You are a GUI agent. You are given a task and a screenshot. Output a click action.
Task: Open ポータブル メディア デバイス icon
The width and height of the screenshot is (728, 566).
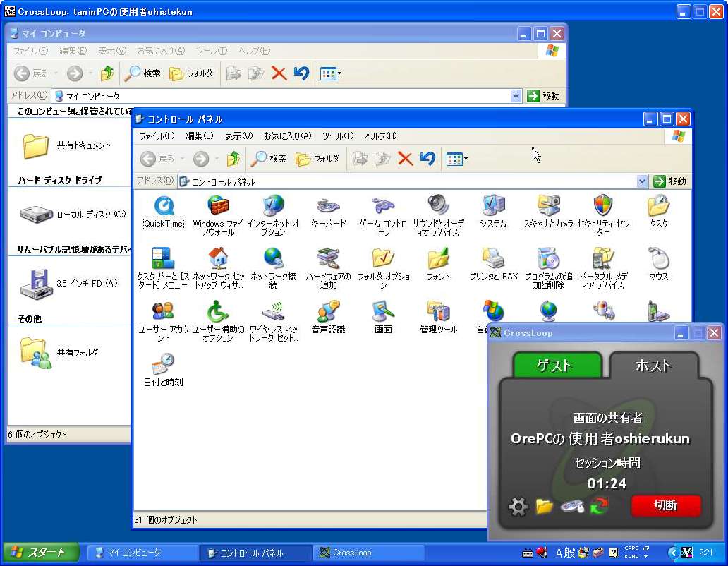[x=603, y=258]
